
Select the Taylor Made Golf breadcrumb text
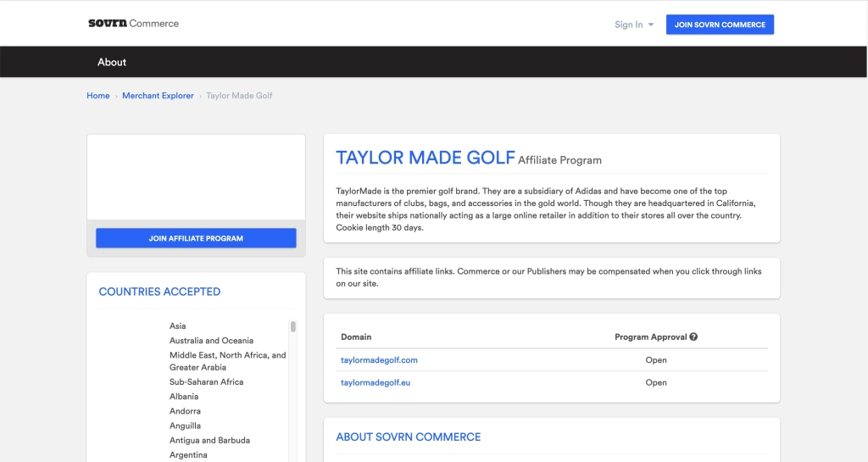point(239,96)
